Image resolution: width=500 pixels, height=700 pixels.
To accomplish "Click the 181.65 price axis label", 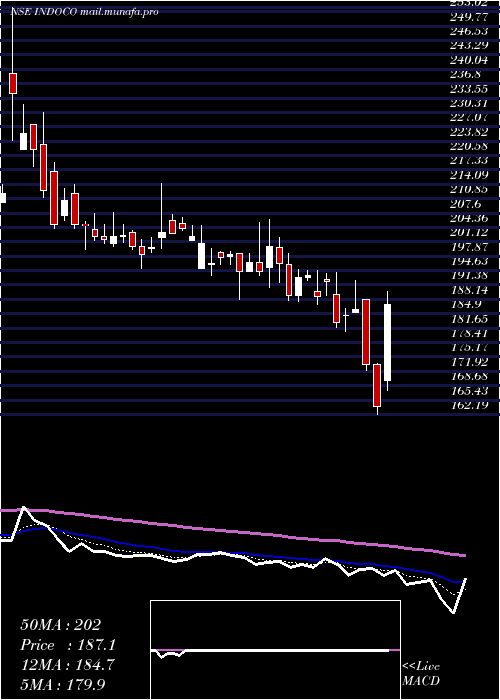I will click(471, 318).
